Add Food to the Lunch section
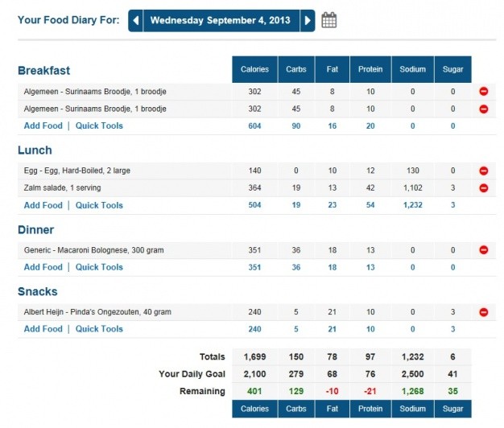The image size is (504, 428). (x=43, y=205)
